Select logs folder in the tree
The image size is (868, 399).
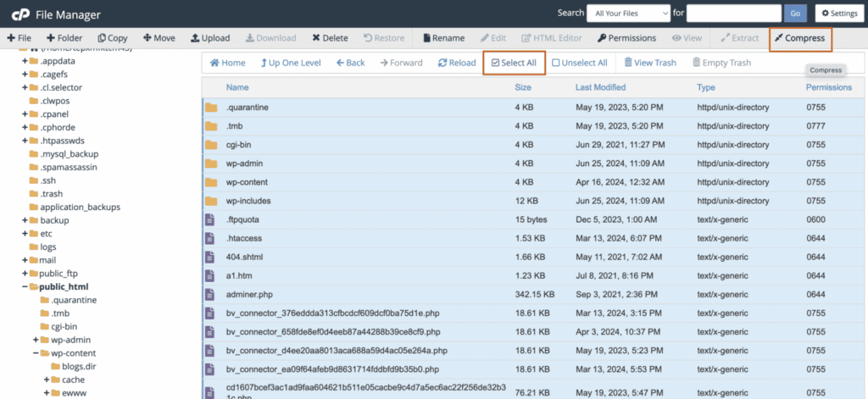pyautogui.click(x=48, y=247)
